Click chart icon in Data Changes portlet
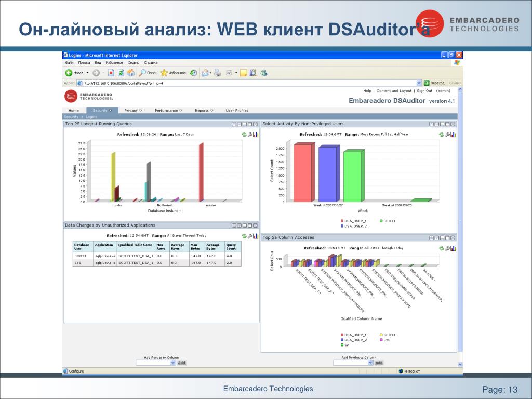The width and height of the screenshot is (532, 399). coord(256,236)
